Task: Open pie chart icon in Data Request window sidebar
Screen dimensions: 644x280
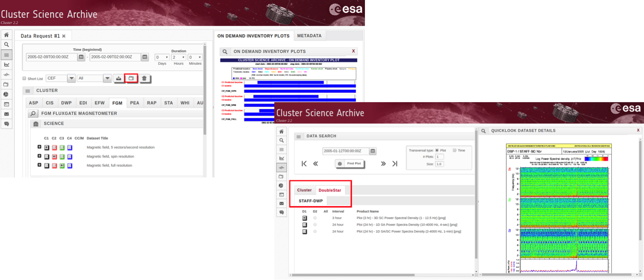Action: click(x=6, y=94)
